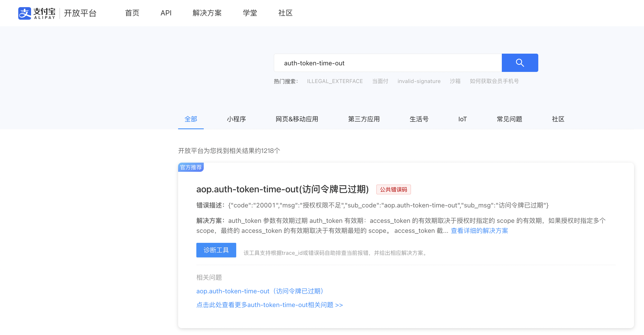Open the 开放平台 title link

coord(80,13)
